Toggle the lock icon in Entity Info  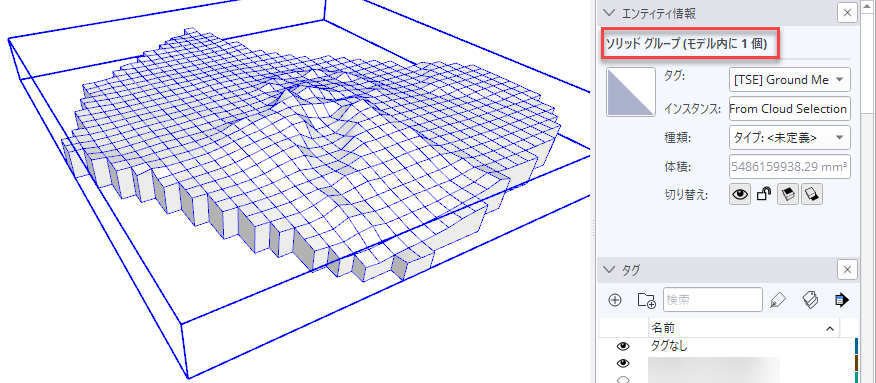click(763, 195)
